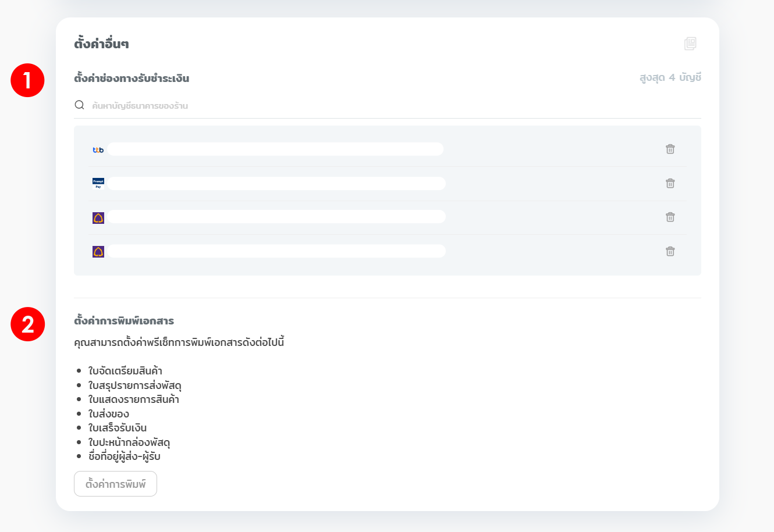Click the สูงสุด 4 บัญชี label
774x532 pixels.
[x=670, y=78]
